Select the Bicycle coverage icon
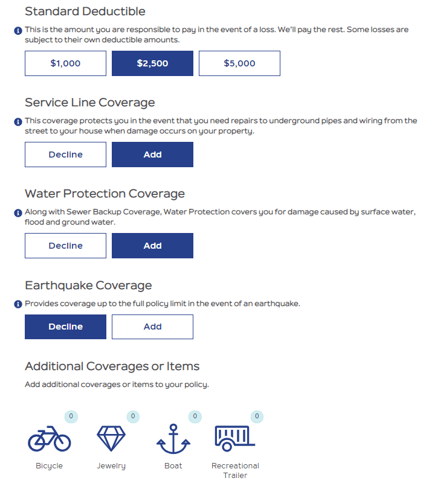 click(x=50, y=442)
